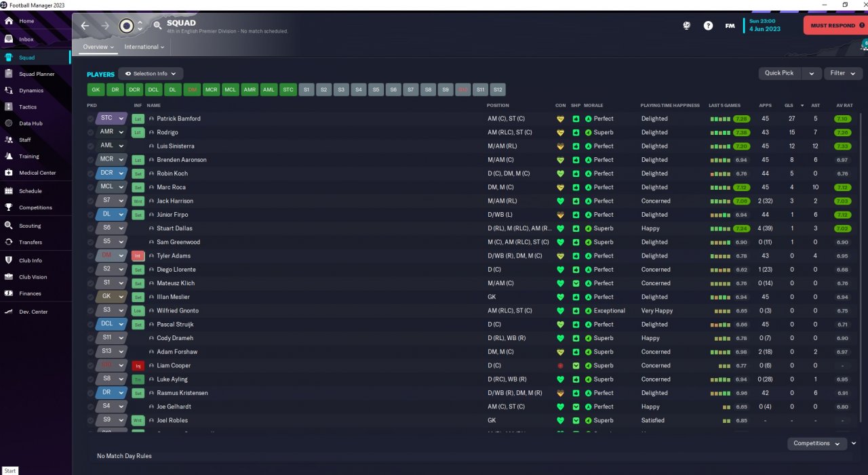Open the Data Hub sidebar icon

point(9,123)
